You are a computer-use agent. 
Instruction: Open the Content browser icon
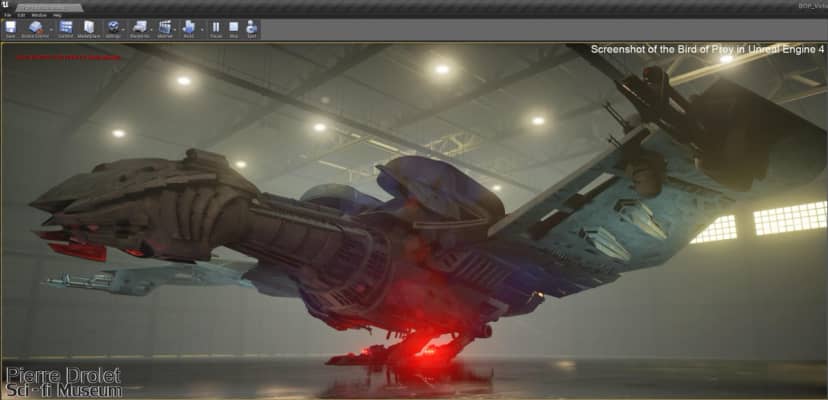click(x=65, y=28)
